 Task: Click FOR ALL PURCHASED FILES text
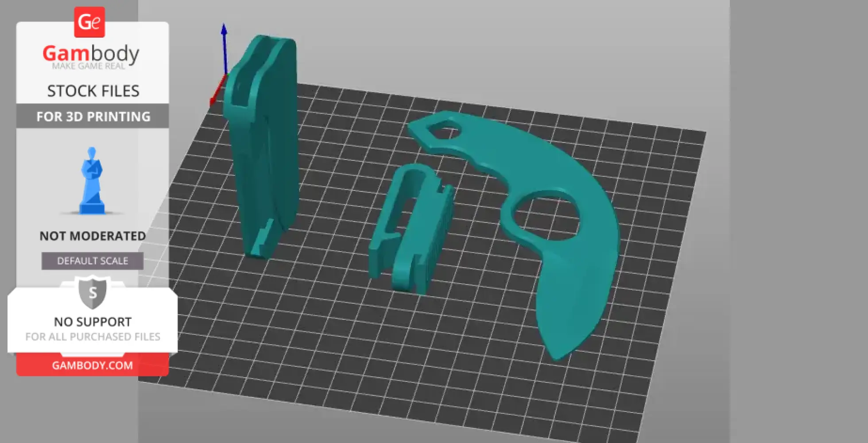(93, 337)
